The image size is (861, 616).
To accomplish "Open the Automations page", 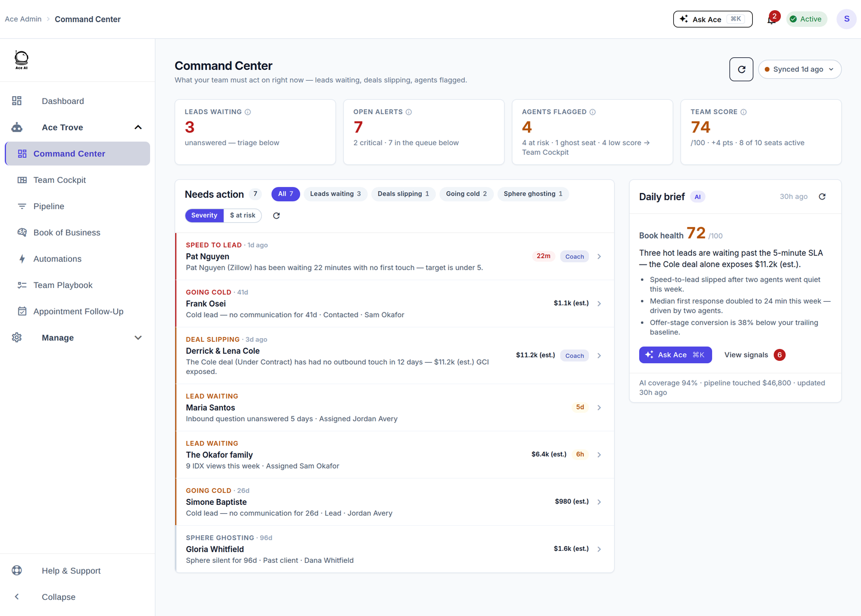I will click(77, 259).
